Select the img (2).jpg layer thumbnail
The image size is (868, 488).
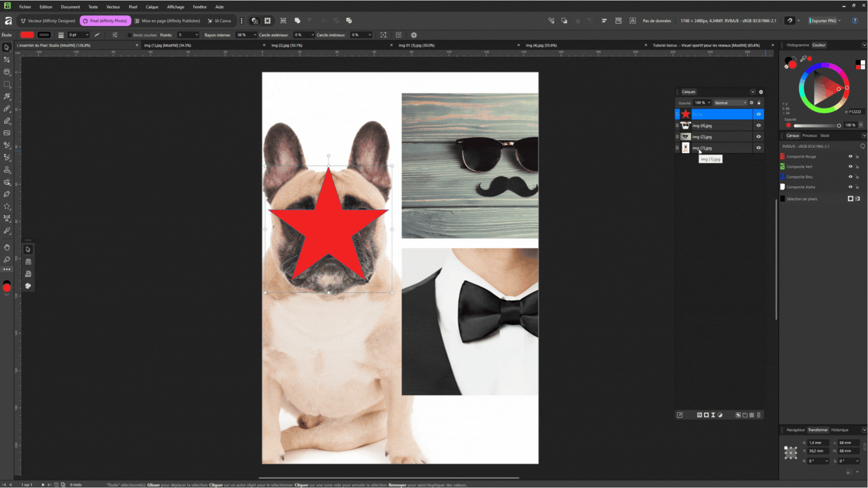[x=685, y=136]
